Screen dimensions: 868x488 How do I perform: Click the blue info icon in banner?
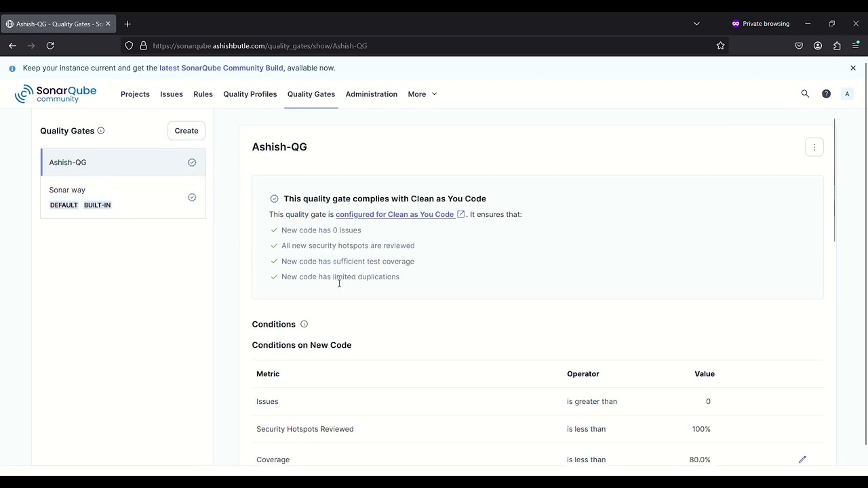[x=12, y=68]
